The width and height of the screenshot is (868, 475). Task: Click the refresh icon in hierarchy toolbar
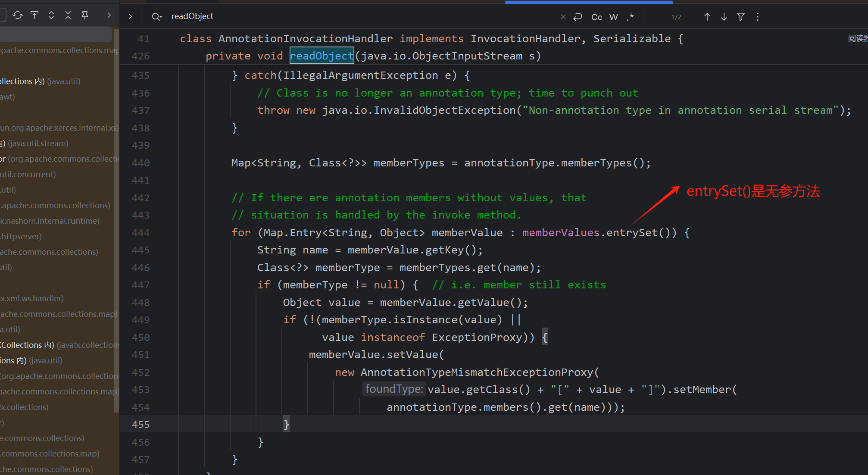coord(17,16)
